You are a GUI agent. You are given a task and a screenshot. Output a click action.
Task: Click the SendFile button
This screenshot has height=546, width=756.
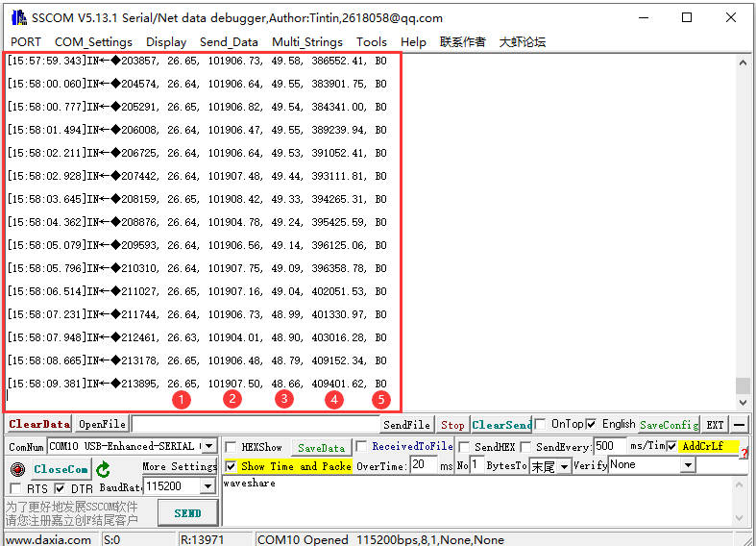(x=407, y=425)
